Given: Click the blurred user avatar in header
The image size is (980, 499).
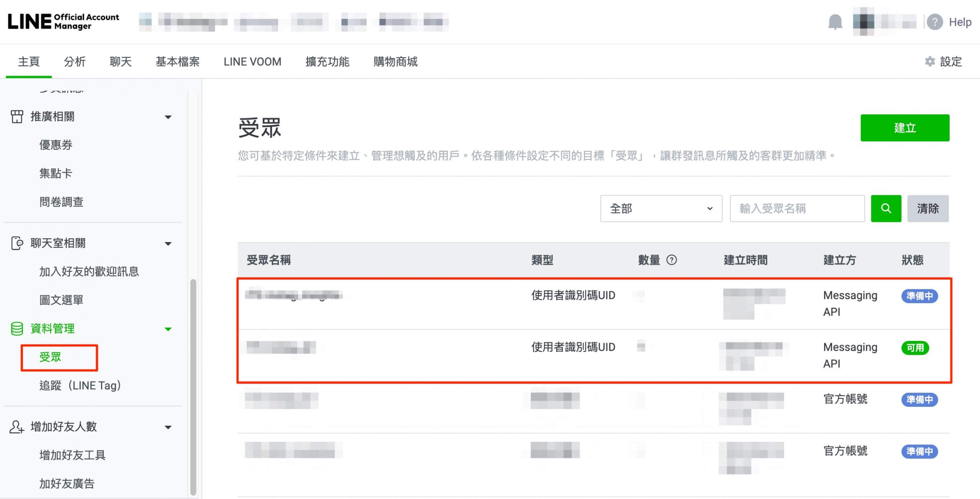Looking at the screenshot, I should (863, 22).
